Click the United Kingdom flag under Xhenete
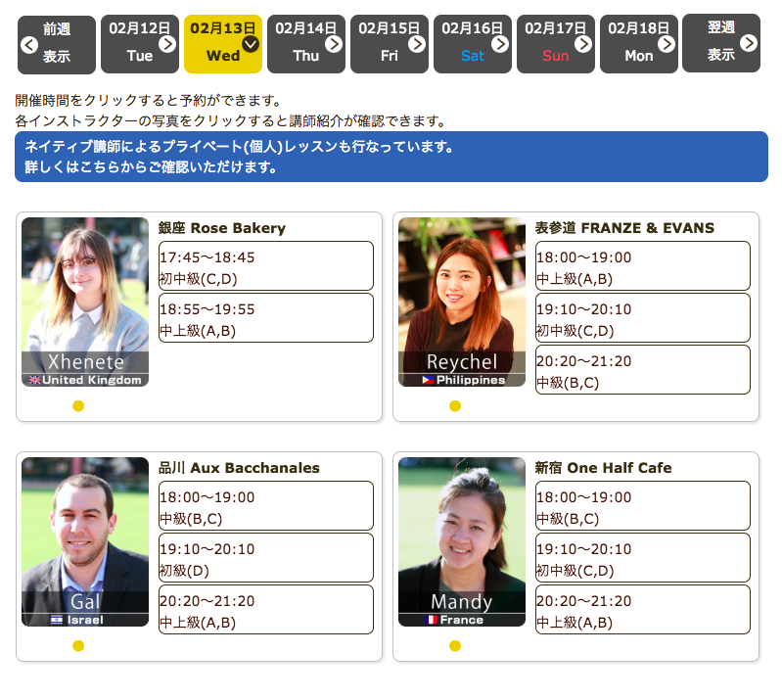The image size is (782, 700). [x=35, y=380]
